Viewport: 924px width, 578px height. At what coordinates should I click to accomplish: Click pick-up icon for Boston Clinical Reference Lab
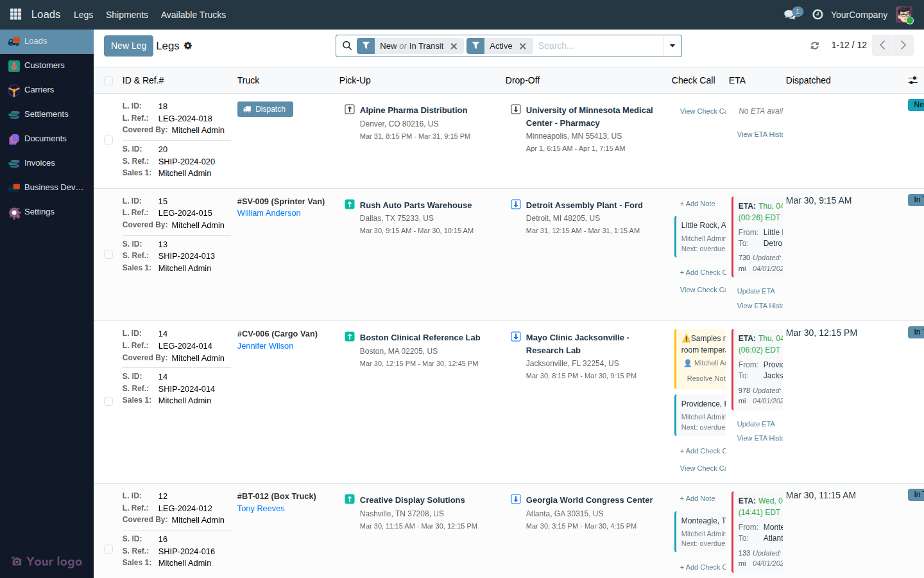click(350, 337)
